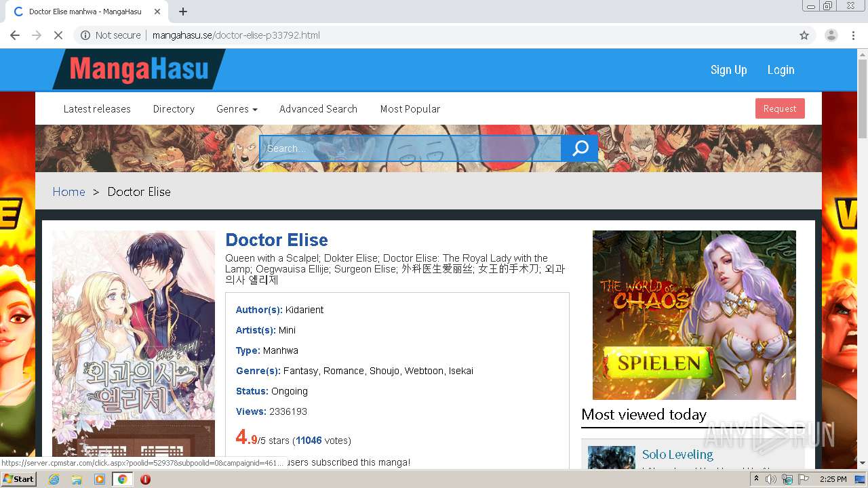
Task: Click the Home breadcrumb link
Action: [x=69, y=192]
